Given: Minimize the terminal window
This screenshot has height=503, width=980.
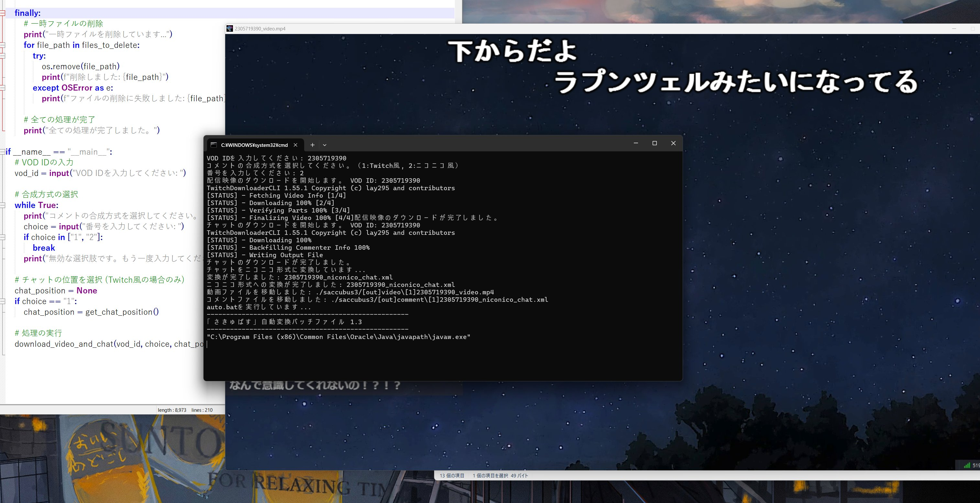Looking at the screenshot, I should coord(636,143).
